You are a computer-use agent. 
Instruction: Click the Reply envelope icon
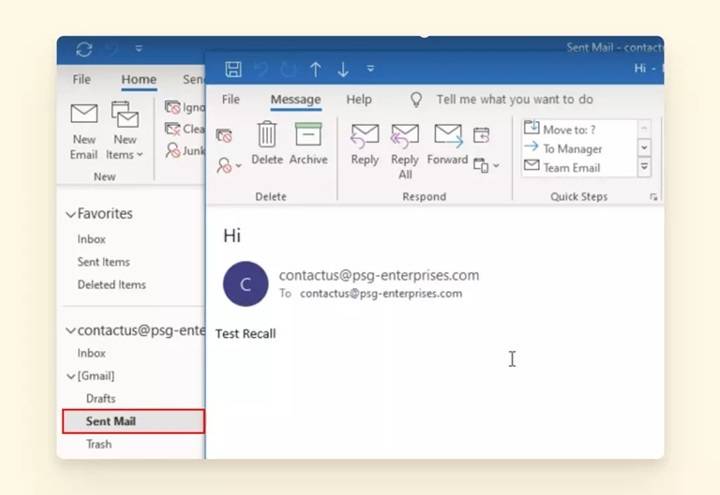pos(365,136)
